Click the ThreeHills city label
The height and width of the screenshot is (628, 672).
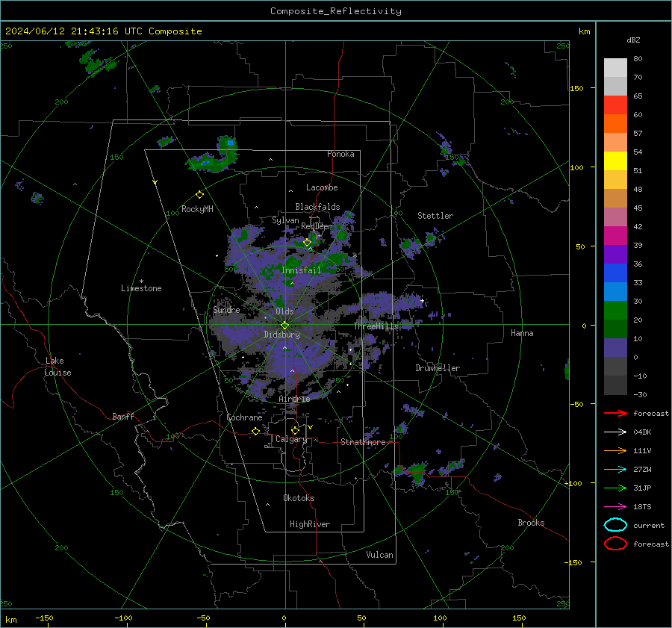(x=376, y=326)
